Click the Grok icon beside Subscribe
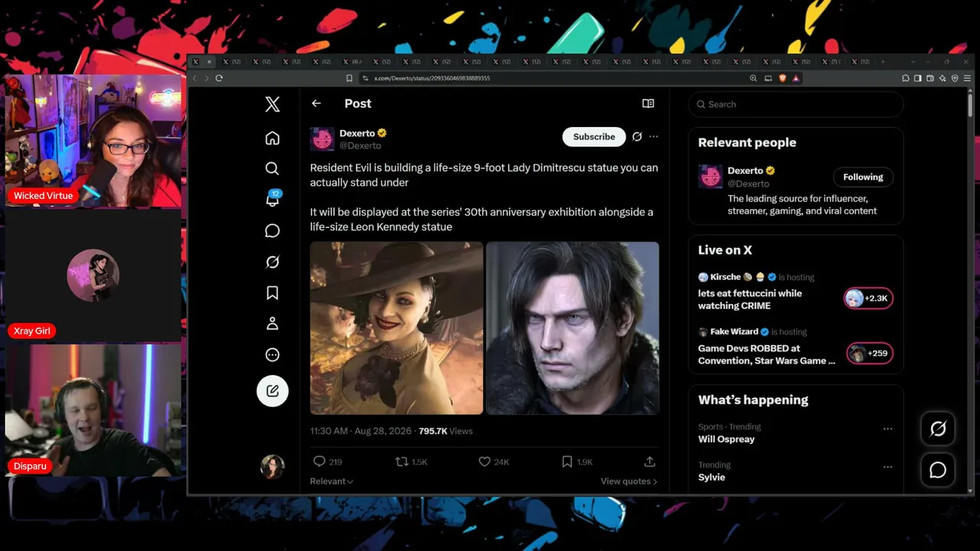980x551 pixels. 637,137
